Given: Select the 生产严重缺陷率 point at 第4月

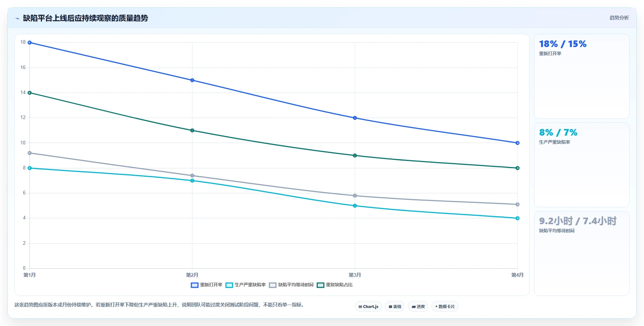Looking at the screenshot, I should tap(517, 218).
